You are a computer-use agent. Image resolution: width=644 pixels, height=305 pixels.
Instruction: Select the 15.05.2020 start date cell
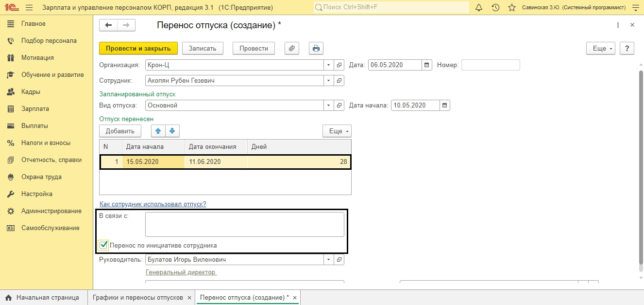pyautogui.click(x=154, y=162)
